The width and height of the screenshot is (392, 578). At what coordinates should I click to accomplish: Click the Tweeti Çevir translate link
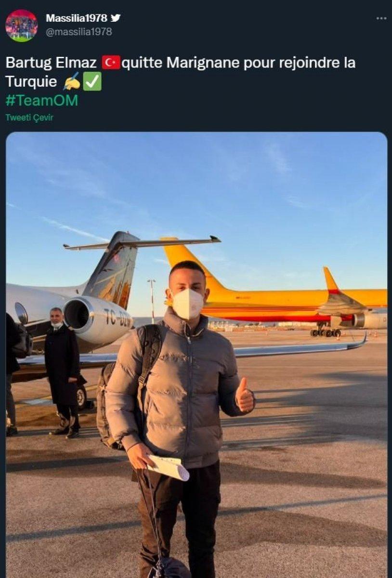[x=29, y=118]
